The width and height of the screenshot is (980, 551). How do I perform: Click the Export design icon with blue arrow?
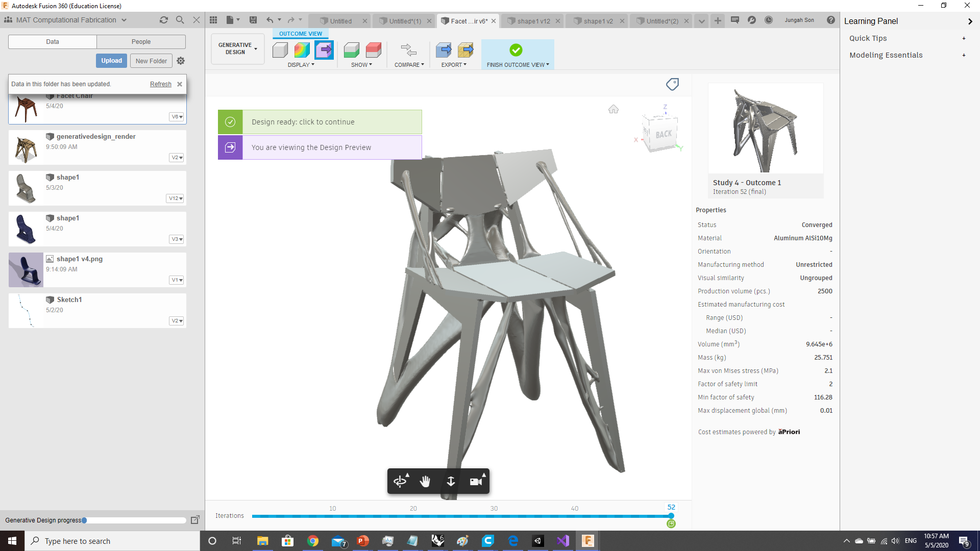click(x=444, y=50)
